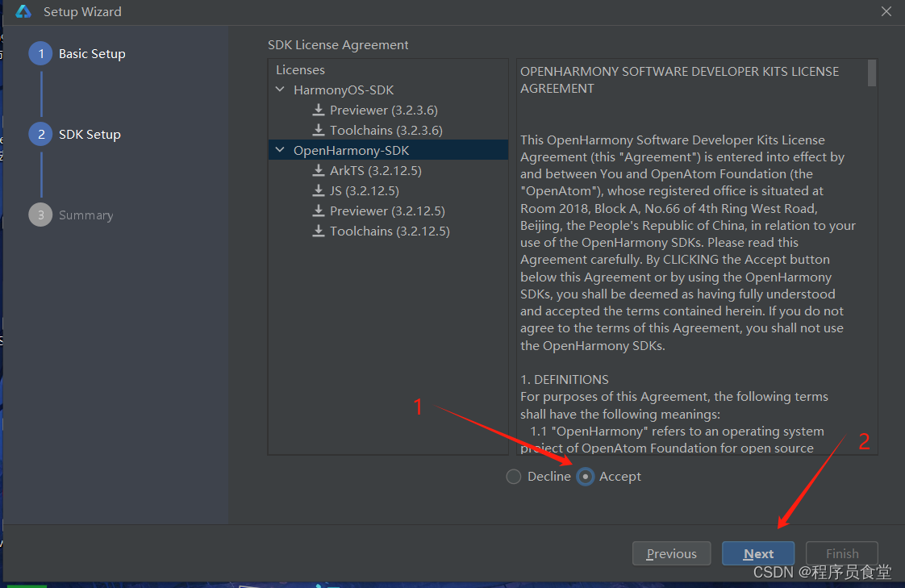Screen dimensions: 905x588
Task: Click step 2 circle for SDK Setup
Action: coord(40,134)
